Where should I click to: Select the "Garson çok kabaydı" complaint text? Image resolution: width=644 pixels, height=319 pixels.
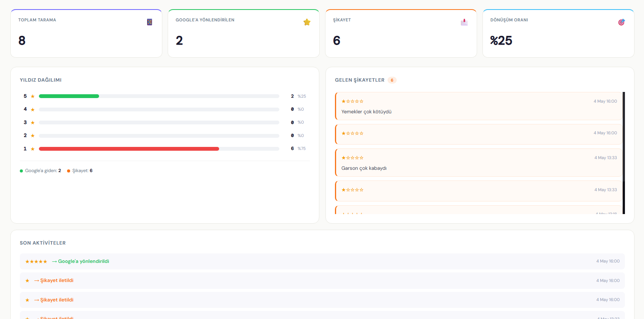click(364, 168)
